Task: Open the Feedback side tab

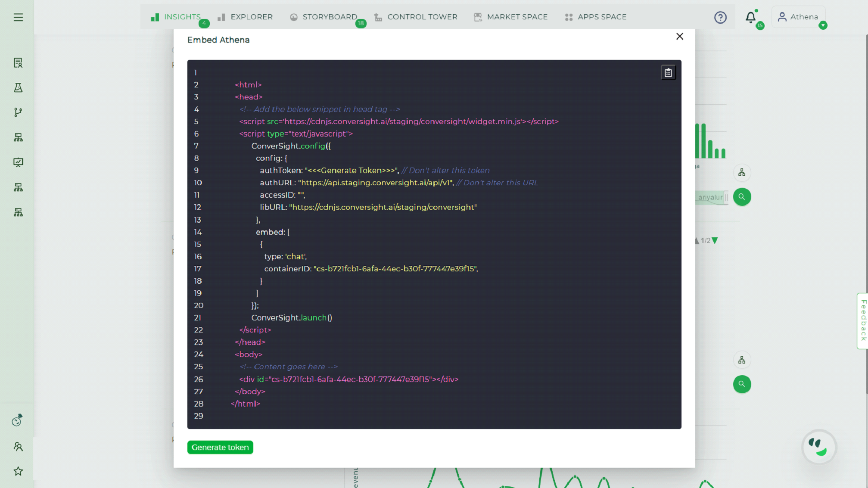Action: point(862,321)
